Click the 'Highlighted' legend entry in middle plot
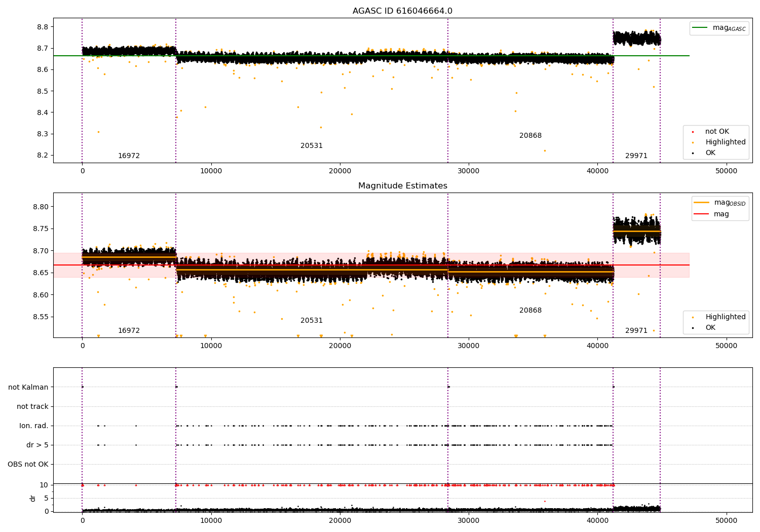760x532 pixels. coord(719,317)
